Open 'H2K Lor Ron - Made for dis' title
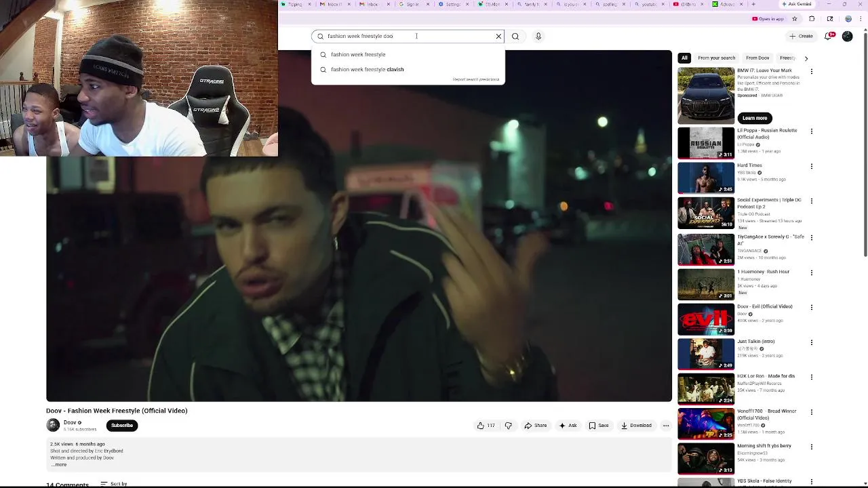Viewport: 868px width, 488px height. pyautogui.click(x=766, y=376)
